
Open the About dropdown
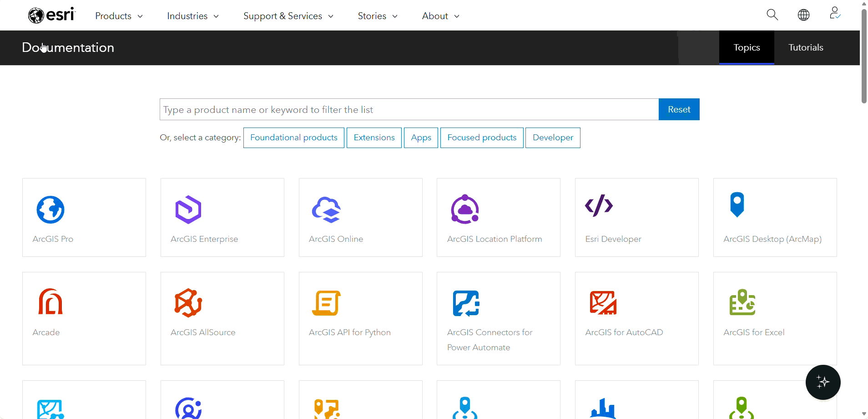(439, 15)
